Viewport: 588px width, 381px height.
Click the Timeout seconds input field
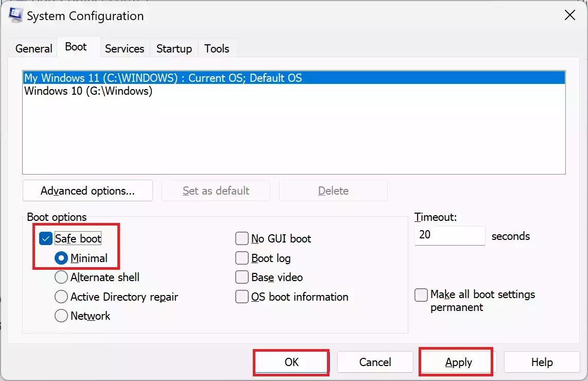tap(449, 235)
